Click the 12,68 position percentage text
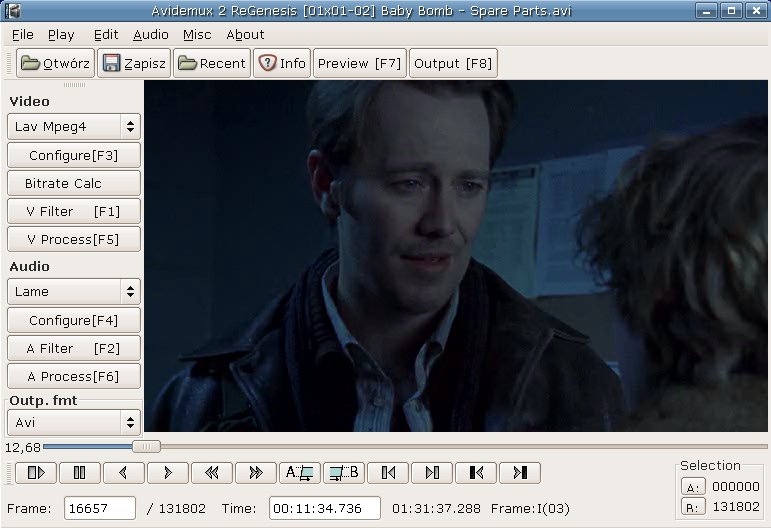 (23, 447)
